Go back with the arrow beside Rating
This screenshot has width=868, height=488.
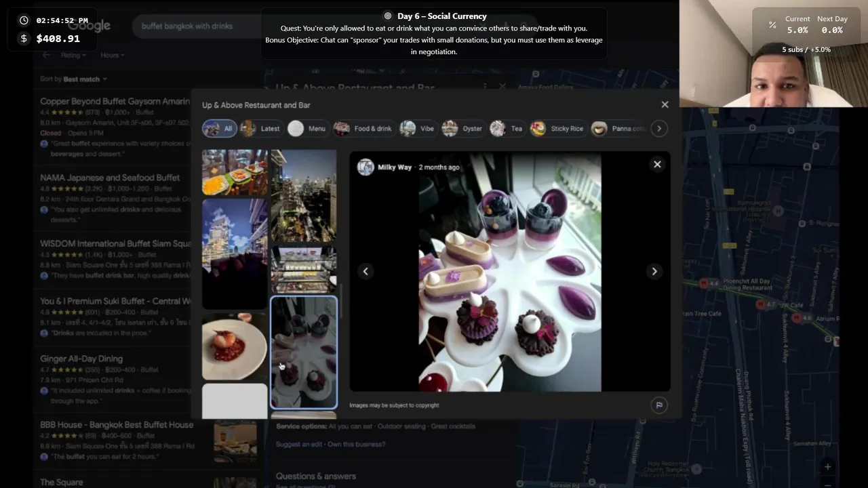pos(46,55)
